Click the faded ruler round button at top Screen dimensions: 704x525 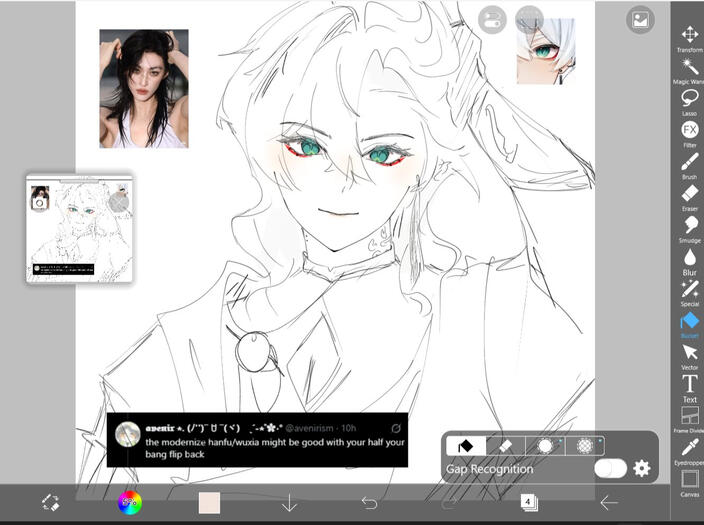[x=529, y=20]
